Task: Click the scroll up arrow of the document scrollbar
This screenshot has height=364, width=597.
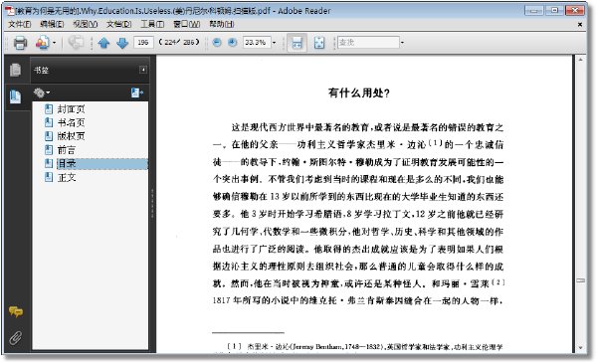Action: pyautogui.click(x=580, y=60)
